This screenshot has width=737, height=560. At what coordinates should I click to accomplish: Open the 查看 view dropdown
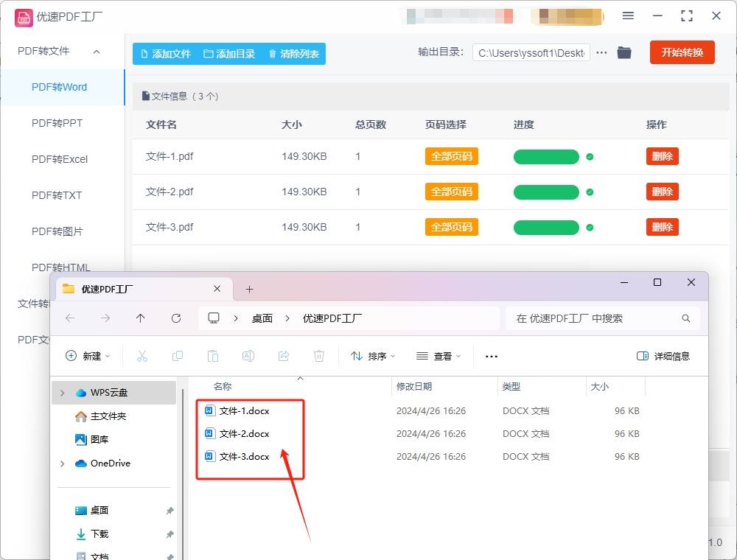click(x=438, y=356)
